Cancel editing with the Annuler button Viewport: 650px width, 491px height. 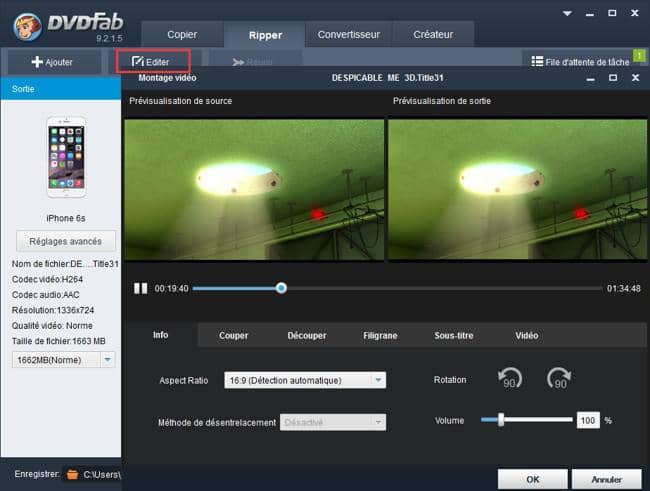pyautogui.click(x=607, y=479)
